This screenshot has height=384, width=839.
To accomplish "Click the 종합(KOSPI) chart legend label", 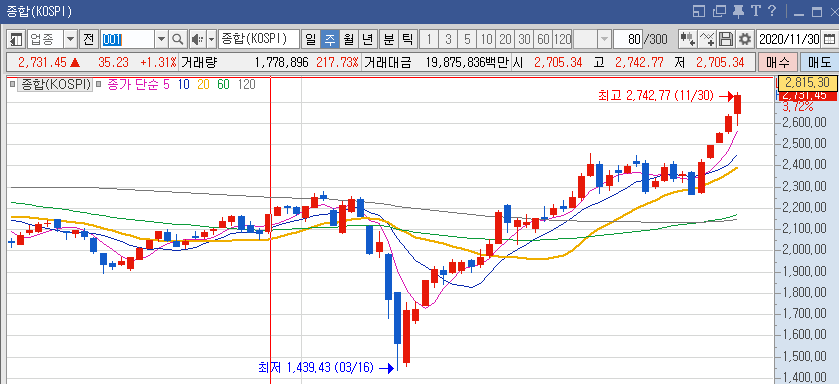I will click(x=55, y=84).
